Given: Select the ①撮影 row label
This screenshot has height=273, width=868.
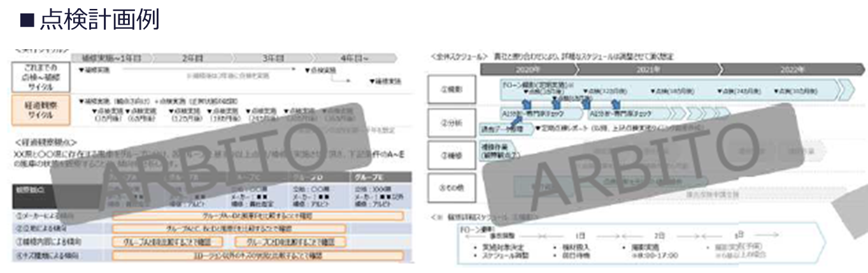Looking at the screenshot, I should [x=450, y=91].
